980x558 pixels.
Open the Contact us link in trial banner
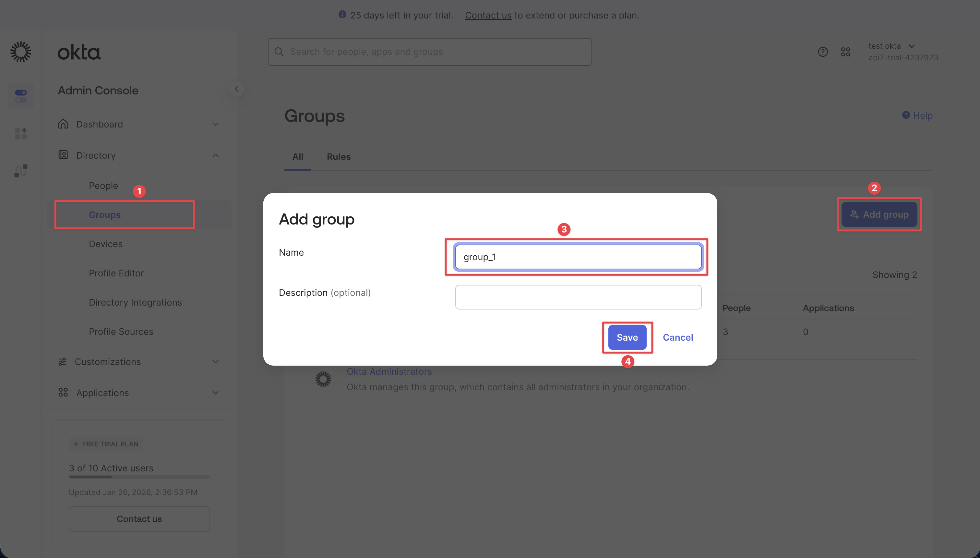(488, 15)
